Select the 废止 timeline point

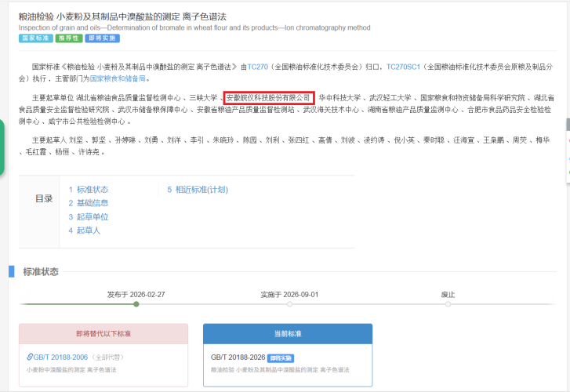[448, 304]
